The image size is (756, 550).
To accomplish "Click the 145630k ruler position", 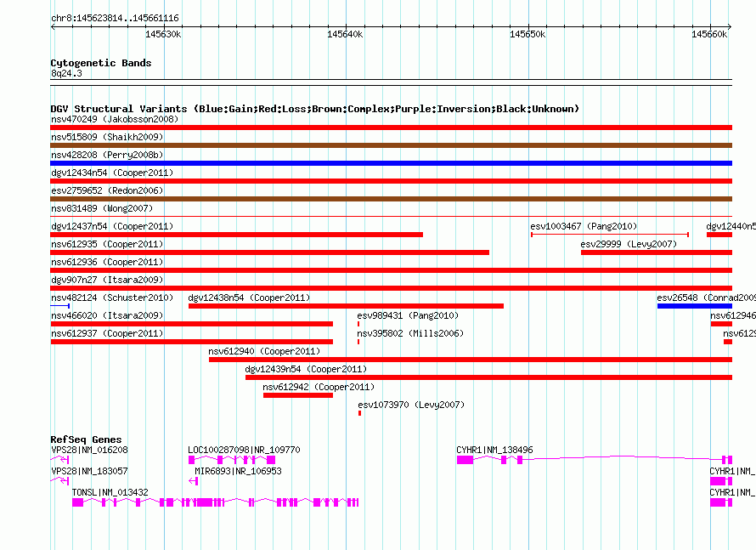I will (163, 34).
